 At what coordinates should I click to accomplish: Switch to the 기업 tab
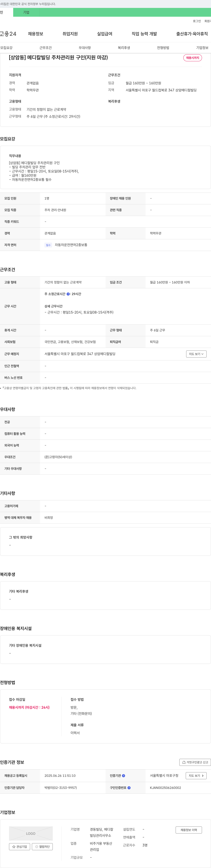pyautogui.click(x=26, y=13)
